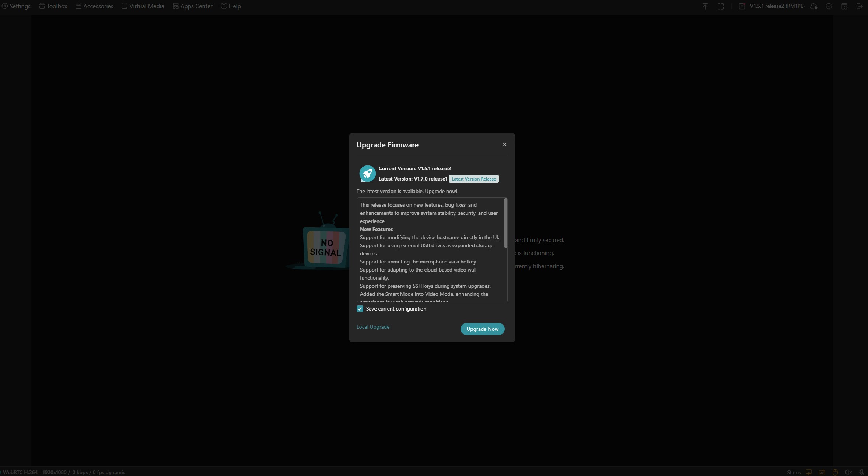Click the logout icon at top right
Viewport: 868px width, 476px height.
click(x=860, y=6)
